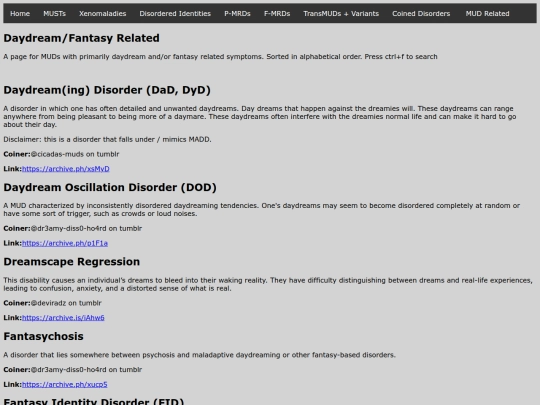Screen dimensions: 540x405
Task: Click the Daydream(ing) Disorder (DaD, DyD) heading
Action: 107,90
